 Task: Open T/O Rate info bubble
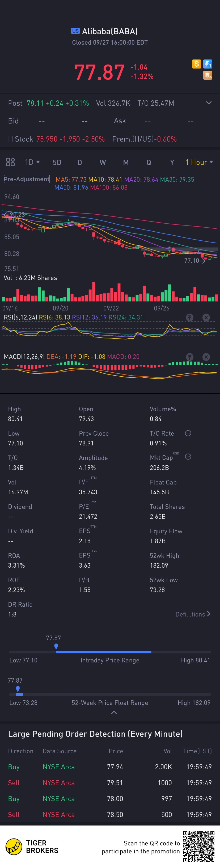pyautogui.click(x=188, y=433)
